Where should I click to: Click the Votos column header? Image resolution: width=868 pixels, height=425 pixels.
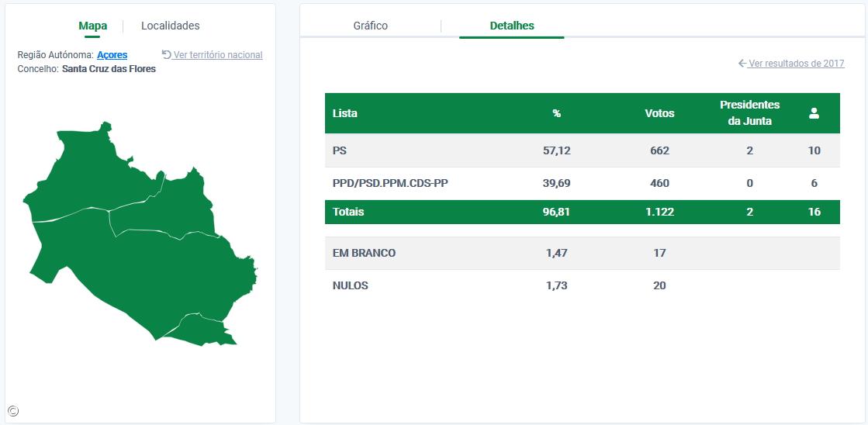pos(659,113)
